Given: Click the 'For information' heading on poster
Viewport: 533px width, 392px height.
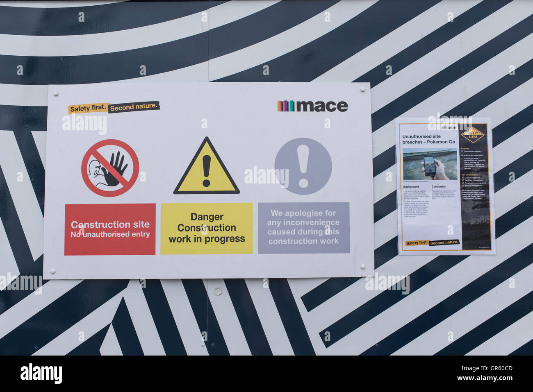Looking at the screenshot, I should [470, 174].
